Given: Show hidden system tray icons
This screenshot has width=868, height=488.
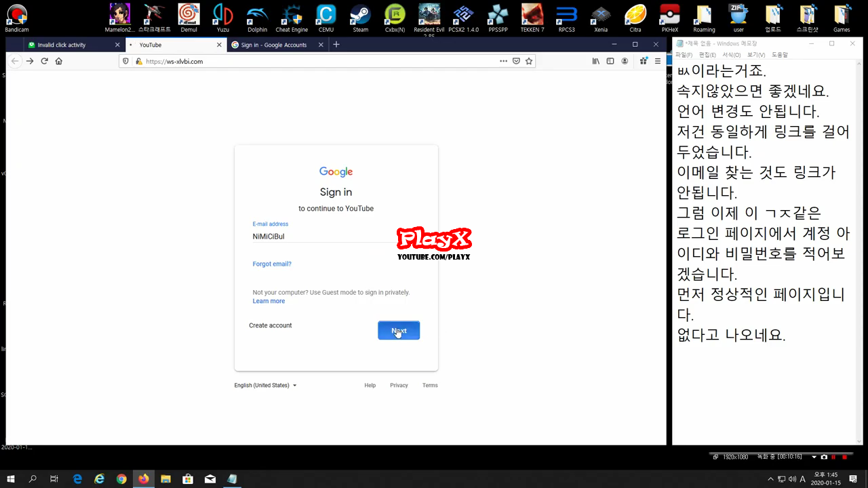Looking at the screenshot, I should coord(770,479).
